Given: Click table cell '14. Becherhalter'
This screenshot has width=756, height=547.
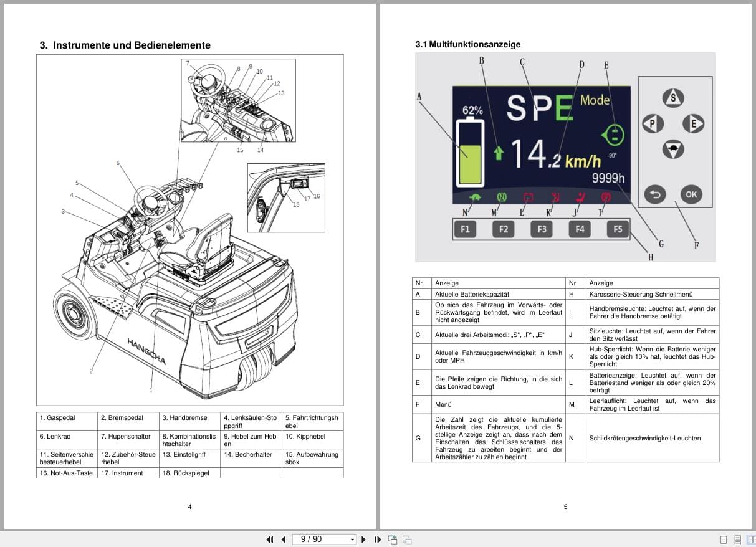Looking at the screenshot, I should coord(252,459).
